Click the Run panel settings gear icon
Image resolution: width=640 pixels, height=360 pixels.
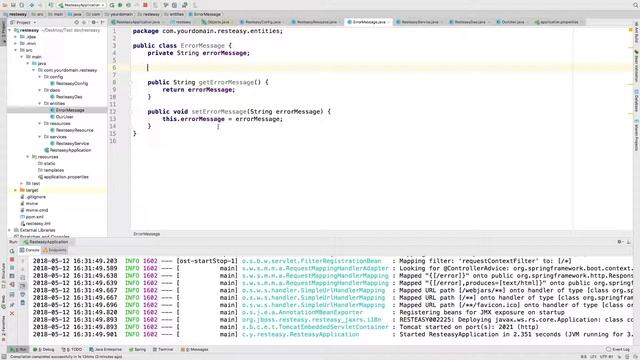tap(620, 242)
